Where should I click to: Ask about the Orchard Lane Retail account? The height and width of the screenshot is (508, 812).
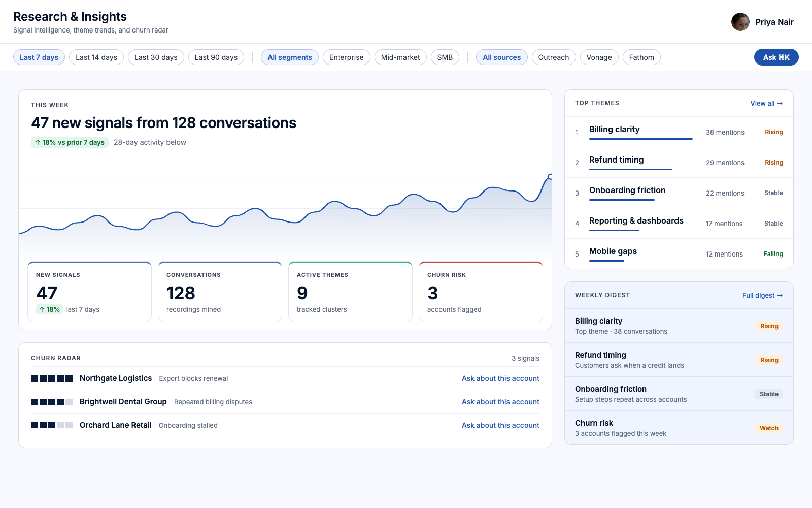coord(500,425)
